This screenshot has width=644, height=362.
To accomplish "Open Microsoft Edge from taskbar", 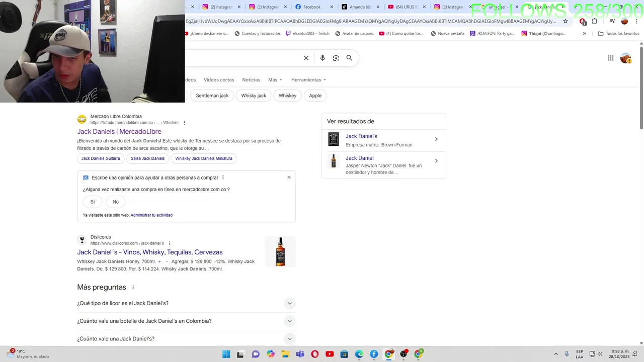I will pyautogui.click(x=359, y=354).
